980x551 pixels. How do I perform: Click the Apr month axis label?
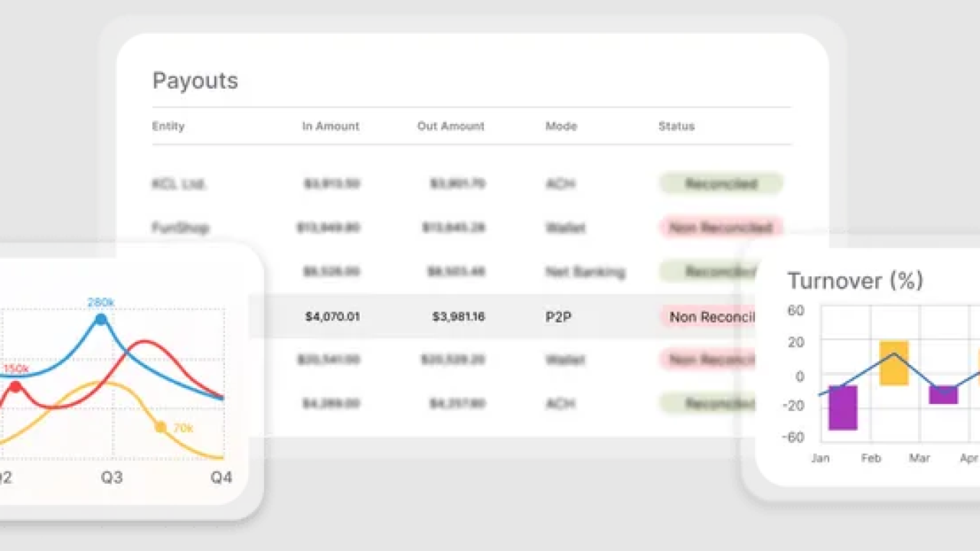click(x=969, y=458)
